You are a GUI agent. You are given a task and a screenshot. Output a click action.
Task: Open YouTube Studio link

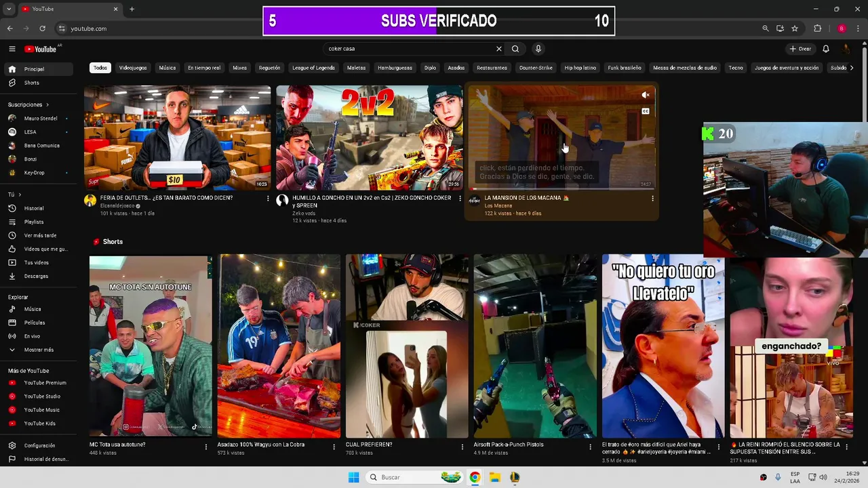point(39,396)
